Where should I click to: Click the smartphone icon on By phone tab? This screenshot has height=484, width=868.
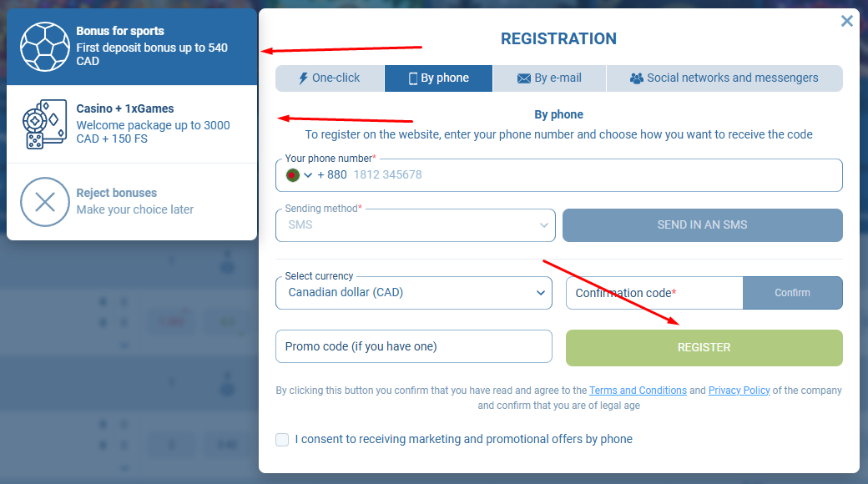click(412, 78)
